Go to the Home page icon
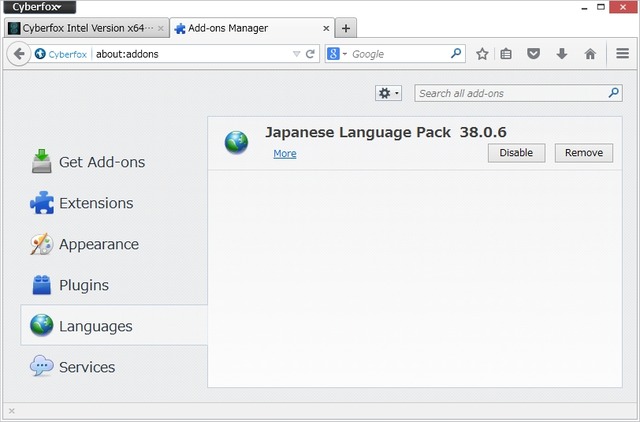 click(x=590, y=54)
